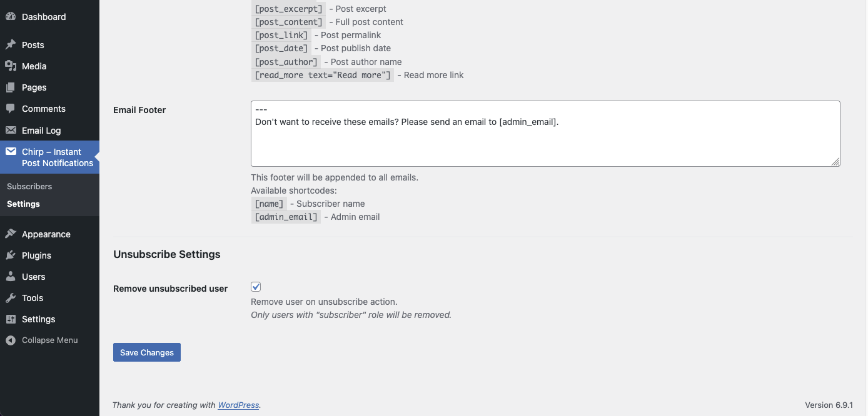Open Appearance via the paintbrush icon

[11, 234]
